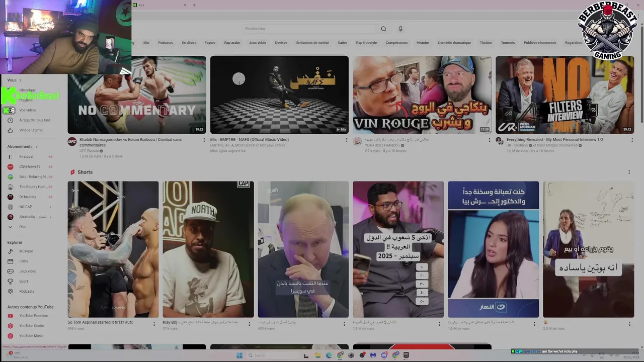This screenshot has width=644, height=362.
Task: Open YouTube Studio sidebar entry
Action: 31,326
